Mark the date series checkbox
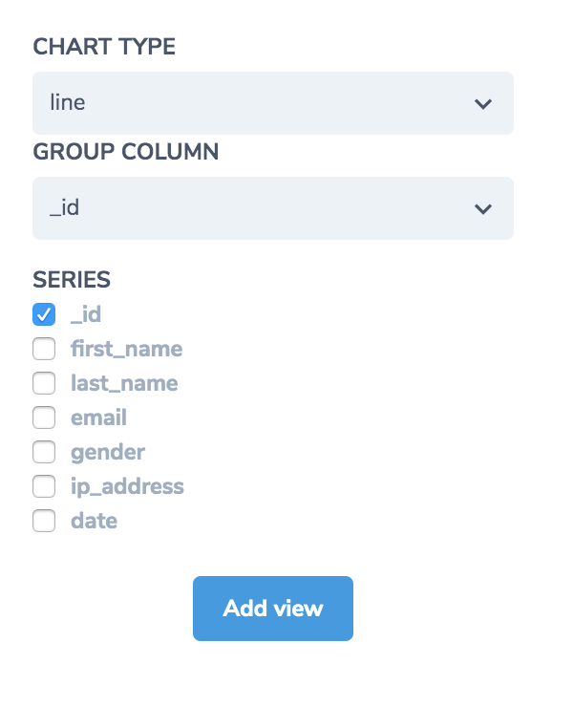Viewport: 573px width, 728px height. pos(44,521)
